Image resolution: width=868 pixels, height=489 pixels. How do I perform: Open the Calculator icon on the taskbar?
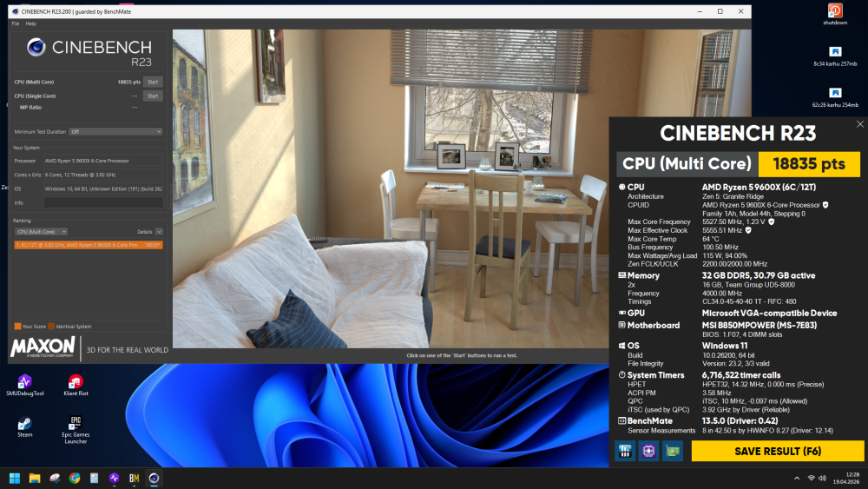[x=94, y=478]
